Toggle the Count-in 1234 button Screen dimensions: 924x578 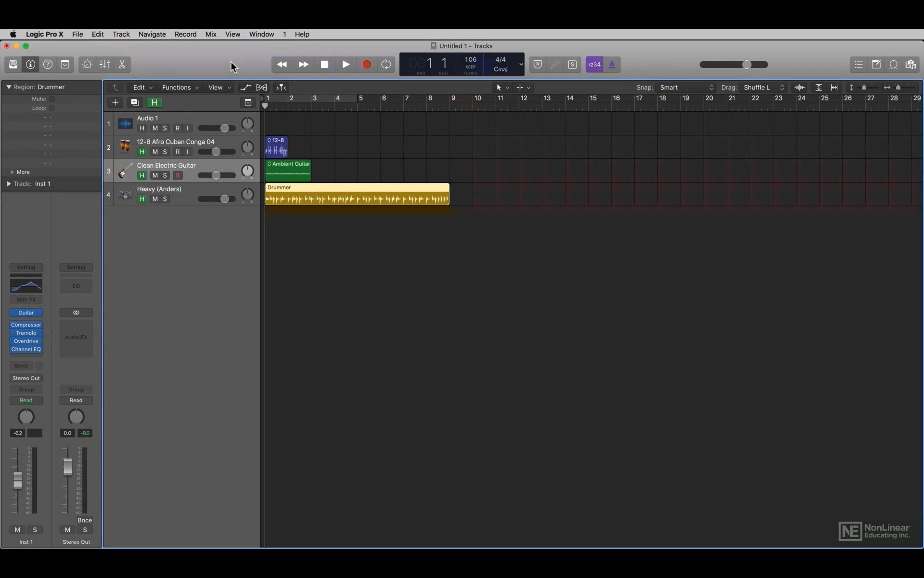(595, 65)
